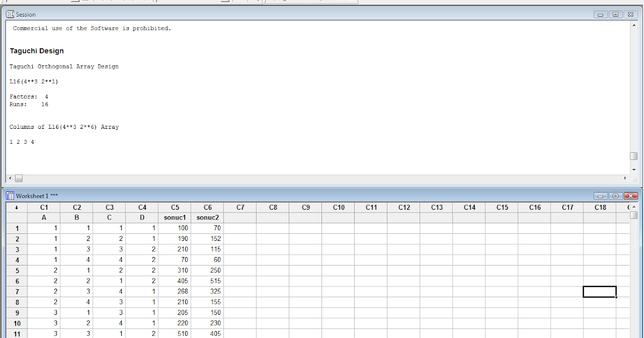644x338 pixels.
Task: Click the Session window vertical scrollbar down arrow
Action: pos(634,170)
